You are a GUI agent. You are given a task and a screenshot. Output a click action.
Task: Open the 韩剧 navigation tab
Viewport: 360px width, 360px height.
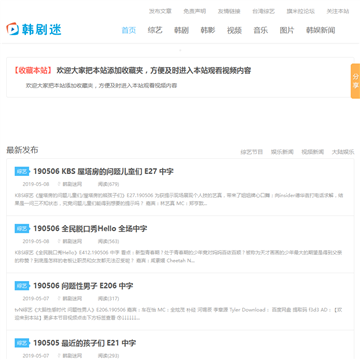pyautogui.click(x=181, y=30)
